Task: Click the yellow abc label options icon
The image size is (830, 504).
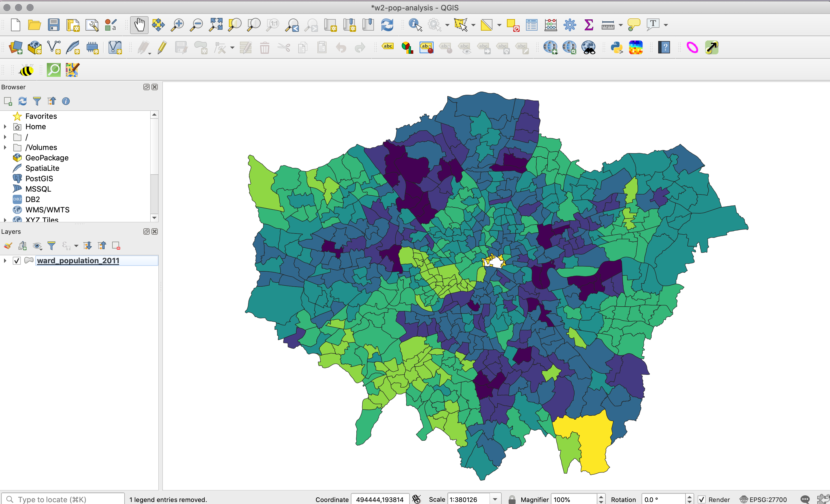Action: pyautogui.click(x=388, y=46)
